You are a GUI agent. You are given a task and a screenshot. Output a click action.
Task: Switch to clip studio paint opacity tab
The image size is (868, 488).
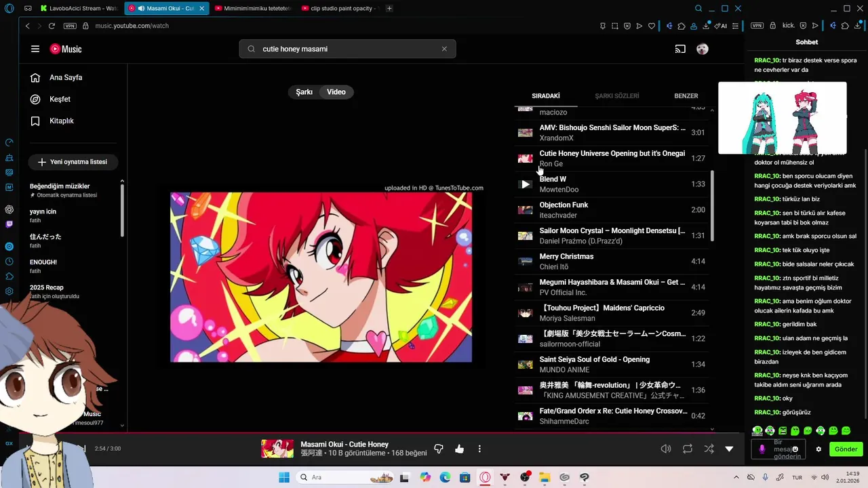pos(340,8)
